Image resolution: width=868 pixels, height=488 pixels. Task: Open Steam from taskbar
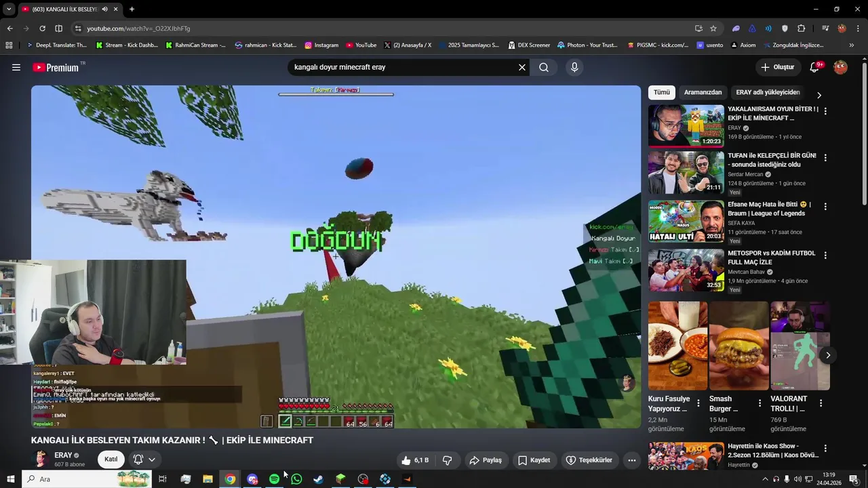pyautogui.click(x=318, y=479)
